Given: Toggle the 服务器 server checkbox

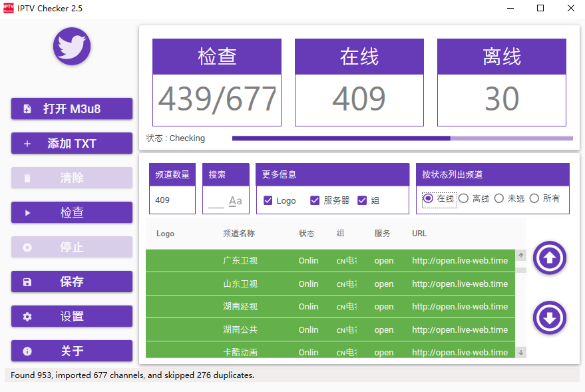Looking at the screenshot, I should (x=315, y=201).
